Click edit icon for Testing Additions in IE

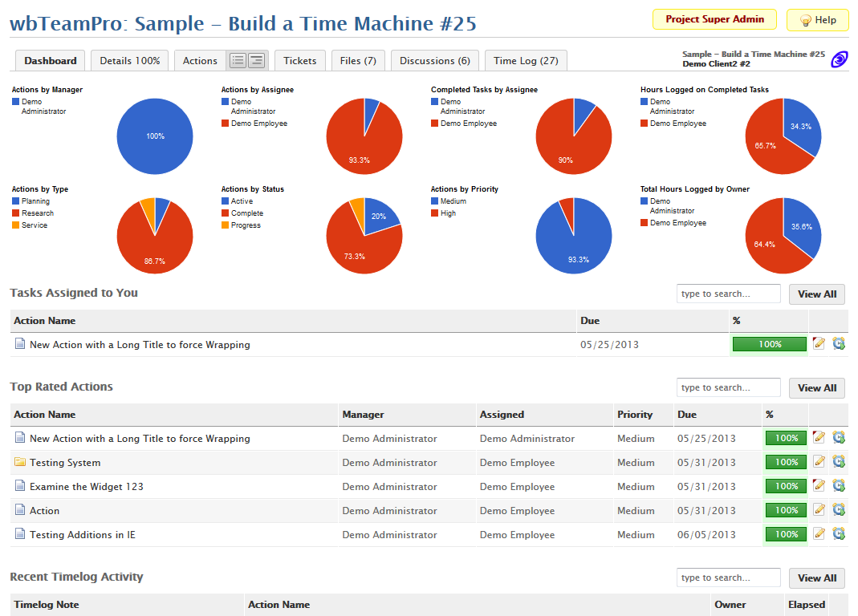819,534
